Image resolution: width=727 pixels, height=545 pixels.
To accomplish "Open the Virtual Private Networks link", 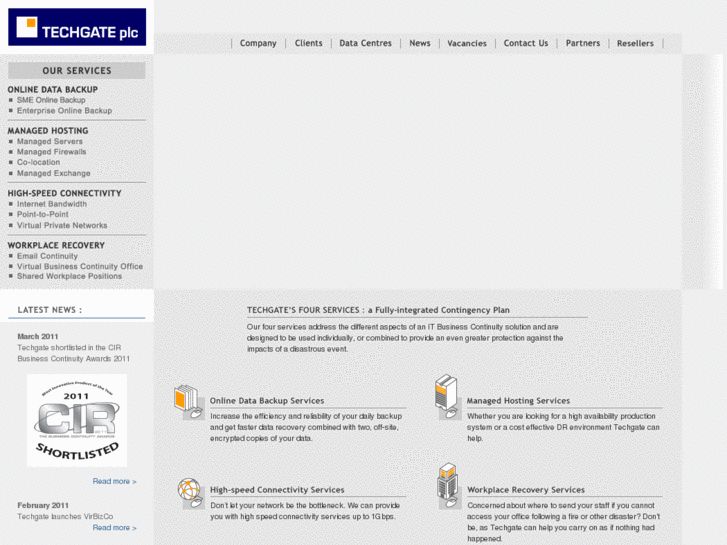I will pyautogui.click(x=62, y=225).
